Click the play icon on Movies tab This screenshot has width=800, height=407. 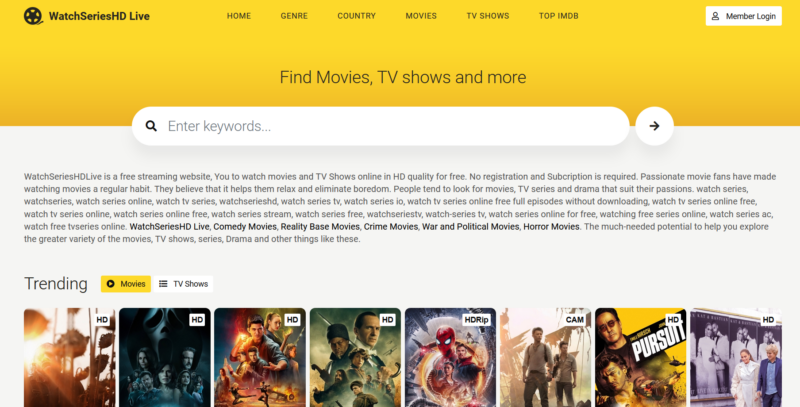click(111, 284)
